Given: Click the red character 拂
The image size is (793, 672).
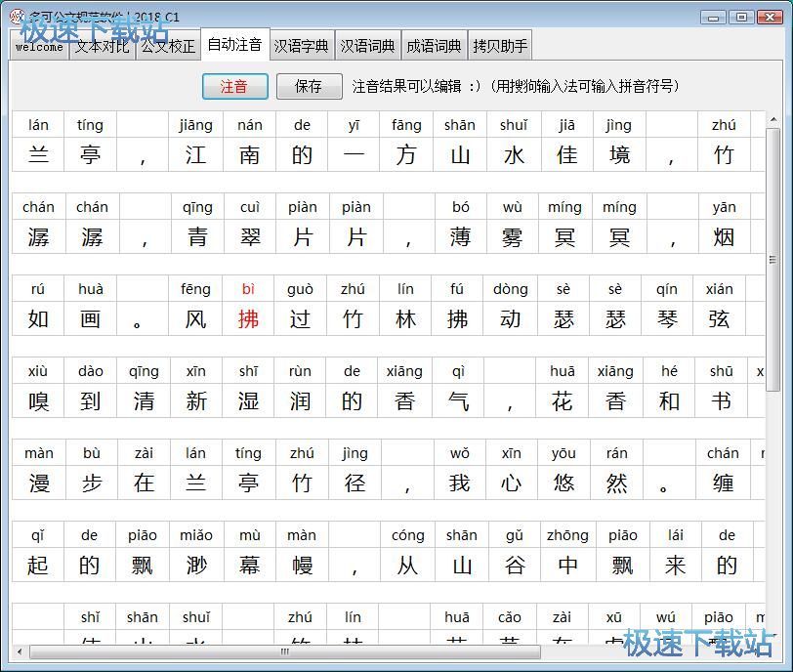Looking at the screenshot, I should 249,318.
